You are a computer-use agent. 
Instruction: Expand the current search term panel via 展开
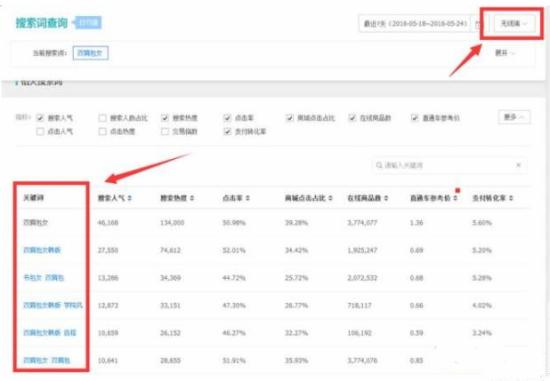pyautogui.click(x=505, y=53)
